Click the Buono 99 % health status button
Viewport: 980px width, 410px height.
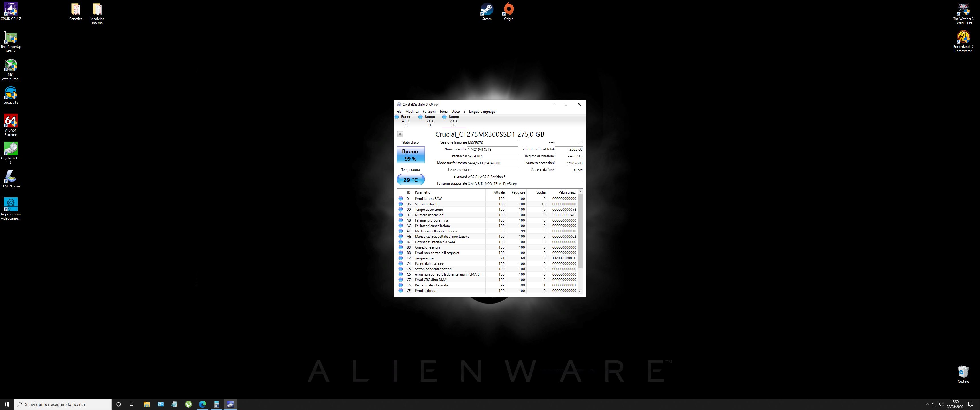[410, 155]
